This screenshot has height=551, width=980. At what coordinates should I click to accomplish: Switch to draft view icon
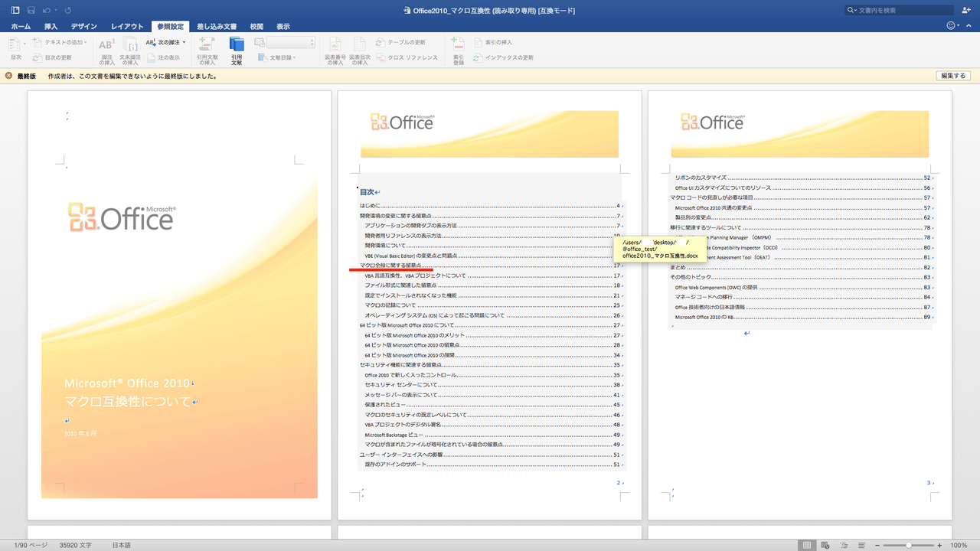coord(862,545)
